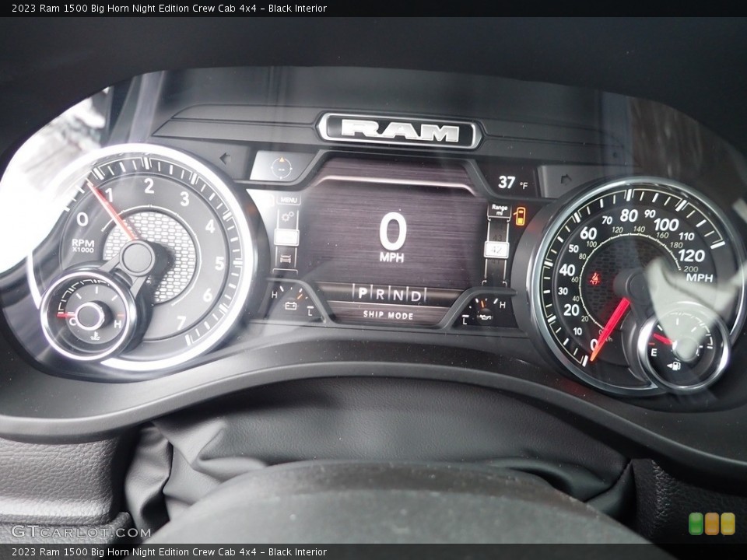The width and height of the screenshot is (747, 560).
Task: Select the vehicle front-view menu icon
Action: tap(286, 258)
